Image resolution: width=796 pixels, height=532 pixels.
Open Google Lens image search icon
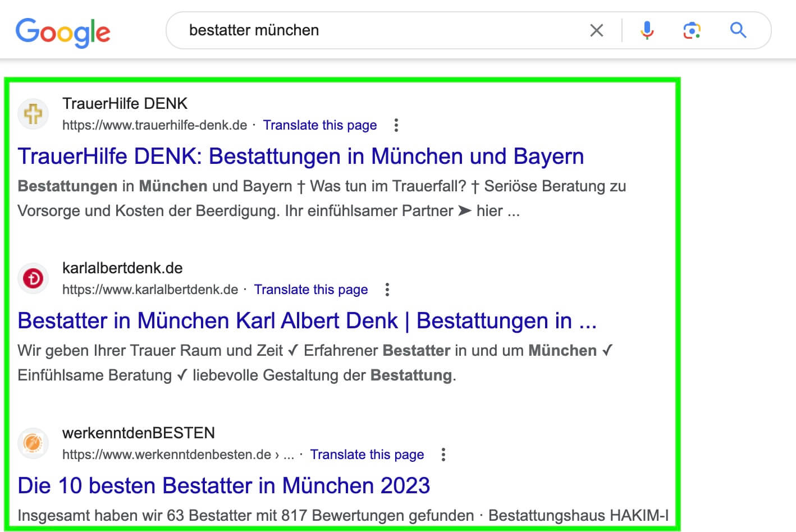click(x=692, y=30)
